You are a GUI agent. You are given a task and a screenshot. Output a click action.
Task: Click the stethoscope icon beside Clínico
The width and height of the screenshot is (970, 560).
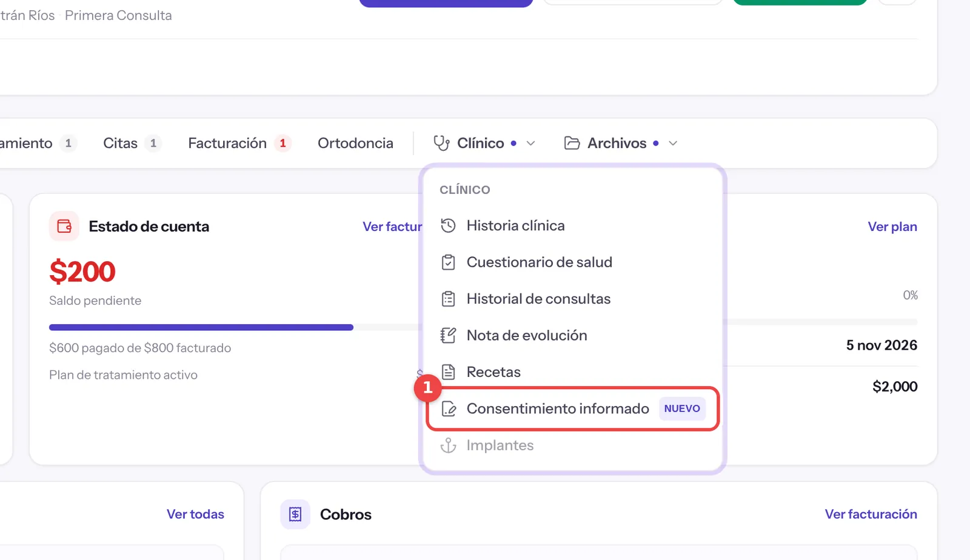click(x=441, y=143)
